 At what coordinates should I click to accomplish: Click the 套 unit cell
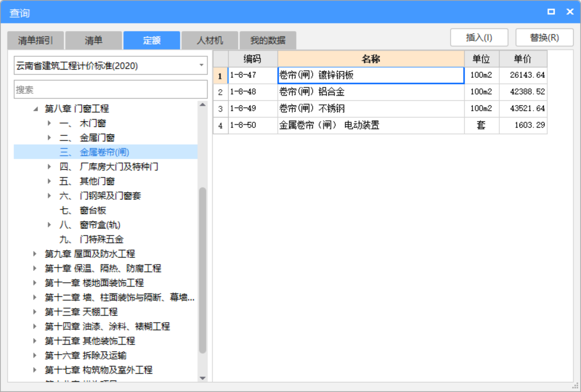(x=482, y=125)
